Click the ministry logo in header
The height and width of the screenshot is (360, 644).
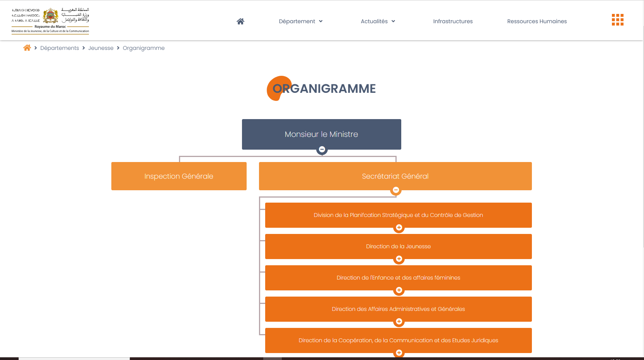(x=50, y=21)
